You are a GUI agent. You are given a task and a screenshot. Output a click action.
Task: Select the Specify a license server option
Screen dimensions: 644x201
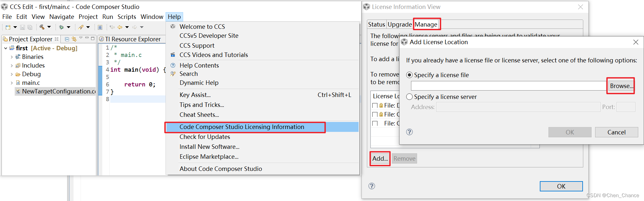click(409, 97)
